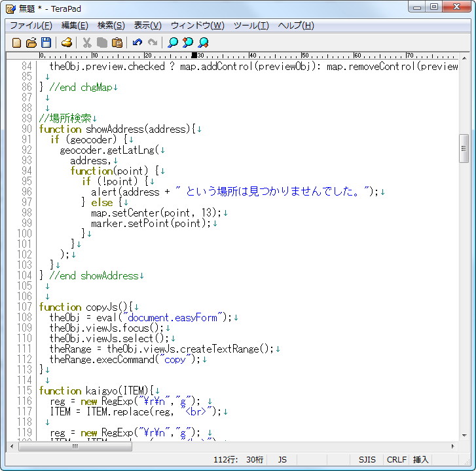Click the horizontal scrollbar right arrow
Viewport: 476px width, 471px height.
point(452,446)
